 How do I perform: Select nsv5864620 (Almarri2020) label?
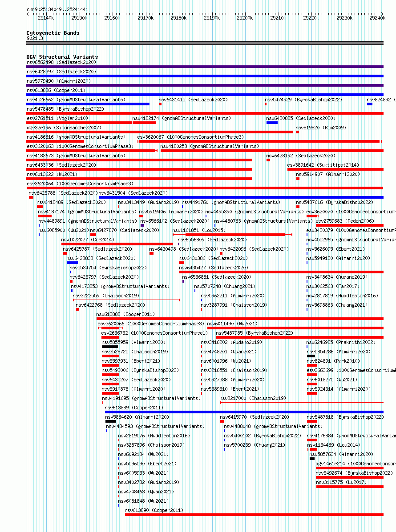(x=137, y=417)
